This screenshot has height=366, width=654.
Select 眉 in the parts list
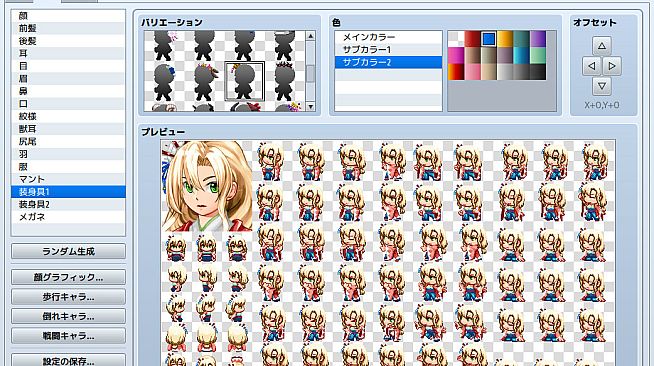pos(68,78)
